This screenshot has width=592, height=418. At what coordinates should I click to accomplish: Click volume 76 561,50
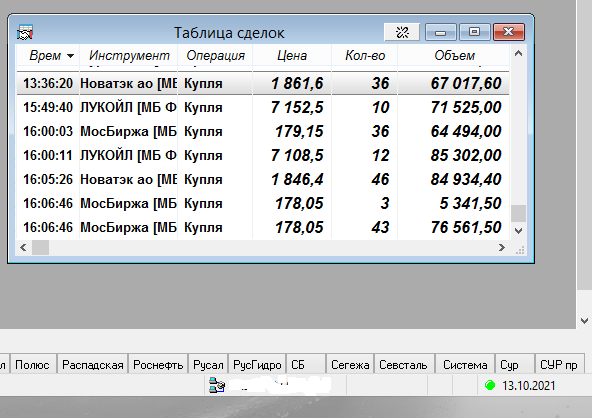pyautogui.click(x=466, y=227)
